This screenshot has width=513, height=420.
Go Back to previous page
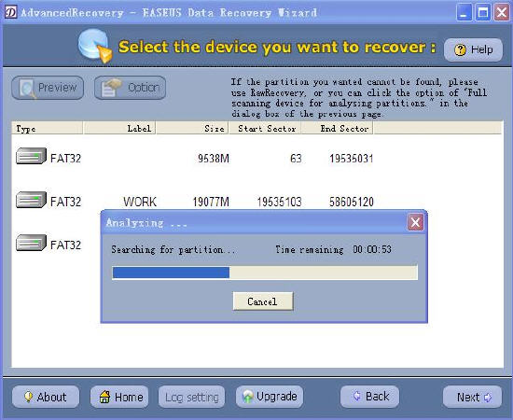point(369,397)
